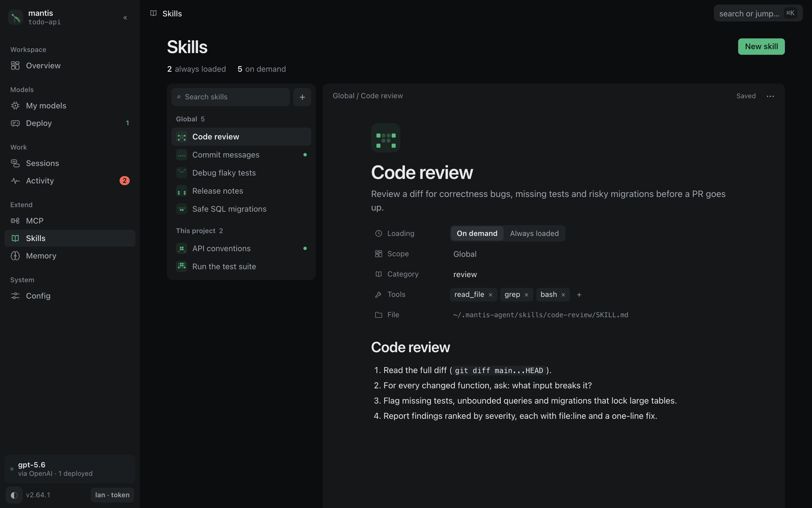Click the Saved status text
This screenshot has width=812, height=508.
point(746,96)
